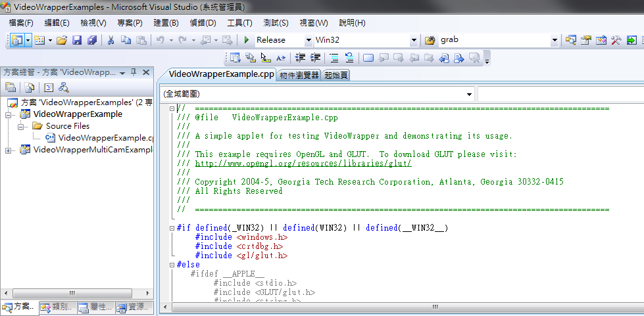Pin the Solution Explorer panel with auto-hide
This screenshot has height=316, width=644.
[x=134, y=72]
